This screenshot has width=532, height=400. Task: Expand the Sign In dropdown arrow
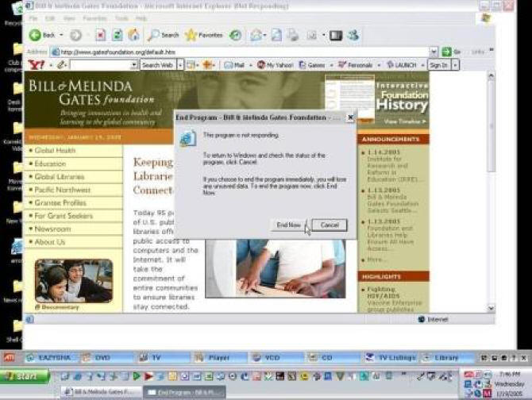455,65
